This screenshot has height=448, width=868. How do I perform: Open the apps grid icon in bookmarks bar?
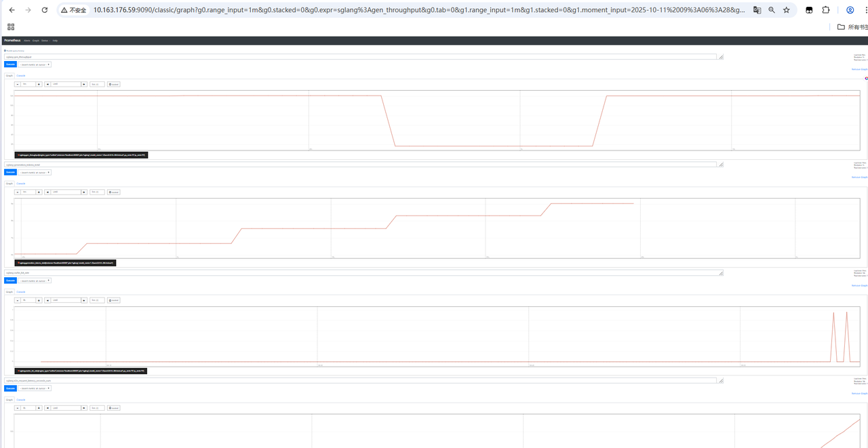click(x=11, y=26)
